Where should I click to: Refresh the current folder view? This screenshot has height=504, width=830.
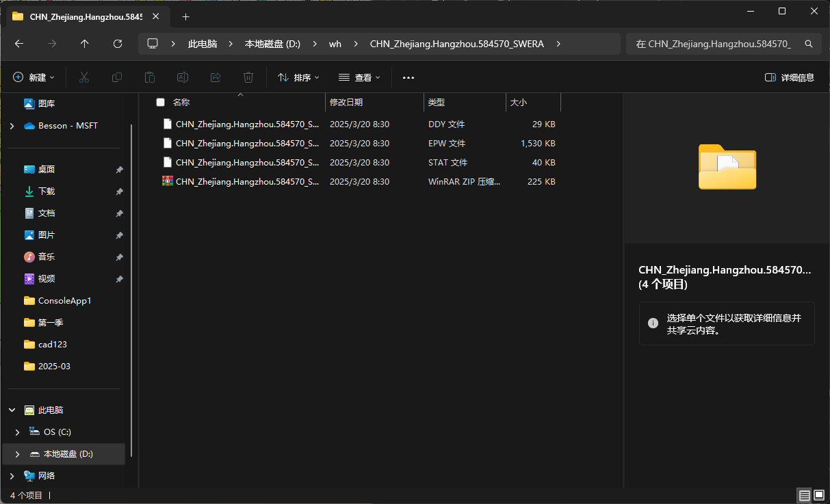tap(118, 43)
